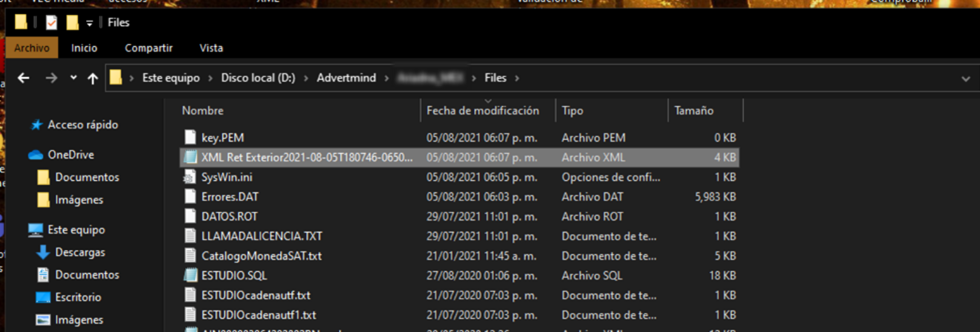The height and width of the screenshot is (332, 980).
Task: Open Documentos under Este equipo
Action: 87,275
